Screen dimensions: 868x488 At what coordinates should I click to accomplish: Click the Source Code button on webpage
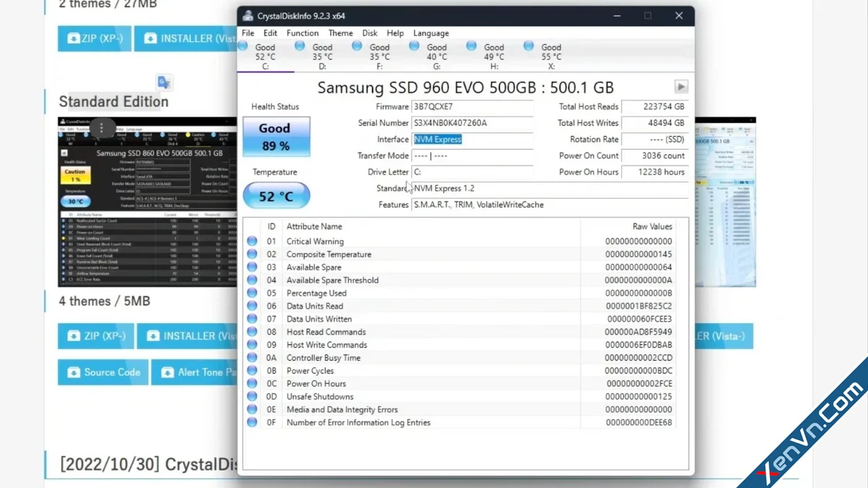(103, 372)
